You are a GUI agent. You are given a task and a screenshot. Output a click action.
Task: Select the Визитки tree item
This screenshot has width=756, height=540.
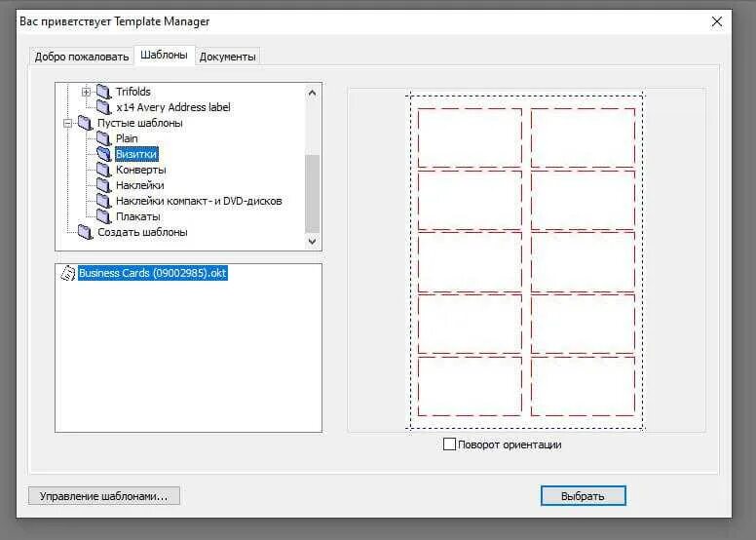(x=136, y=154)
